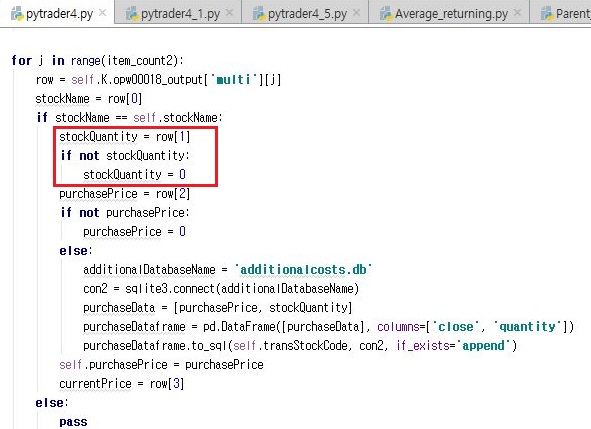
Task: Click 'if not purchasePrice:' line
Action: [125, 213]
